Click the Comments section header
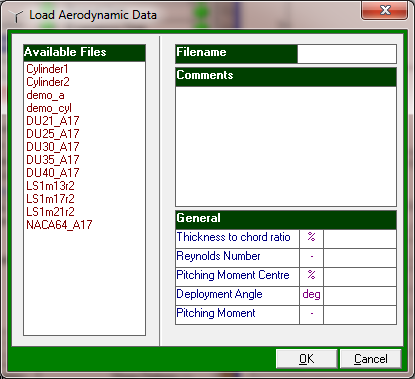 [x=286, y=77]
